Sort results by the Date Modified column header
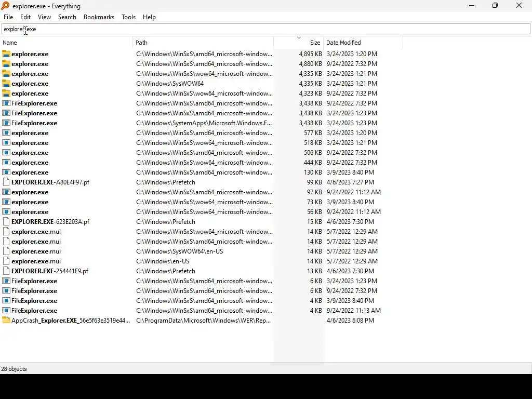Screen dimensions: 532x399 coord(363,43)
